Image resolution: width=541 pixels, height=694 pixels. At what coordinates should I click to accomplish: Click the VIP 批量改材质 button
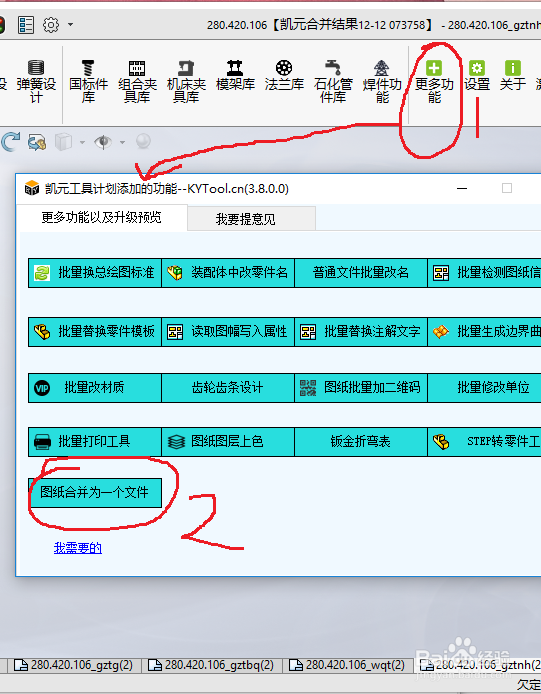[x=95, y=388]
